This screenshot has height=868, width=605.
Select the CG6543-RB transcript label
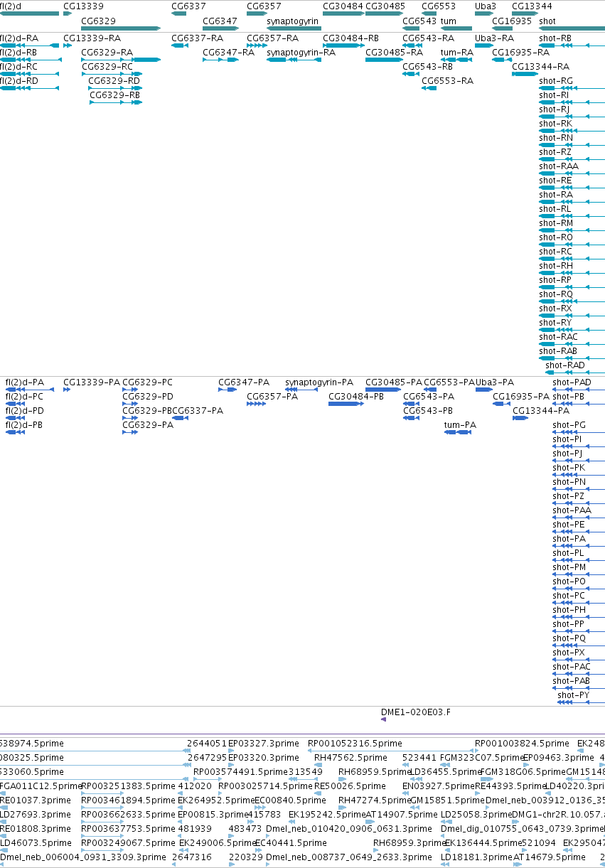[x=427, y=66]
